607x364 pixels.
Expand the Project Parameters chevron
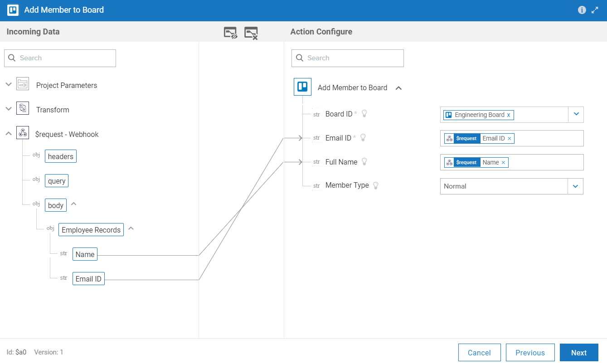[x=9, y=85]
